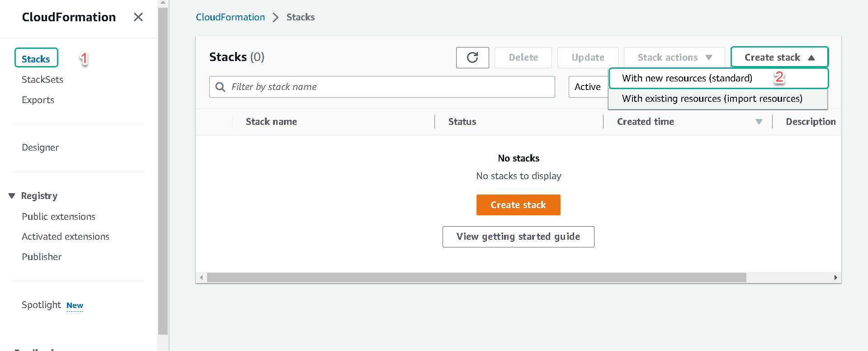Open Designer
Viewport: 868px width, 351px height.
click(x=40, y=147)
